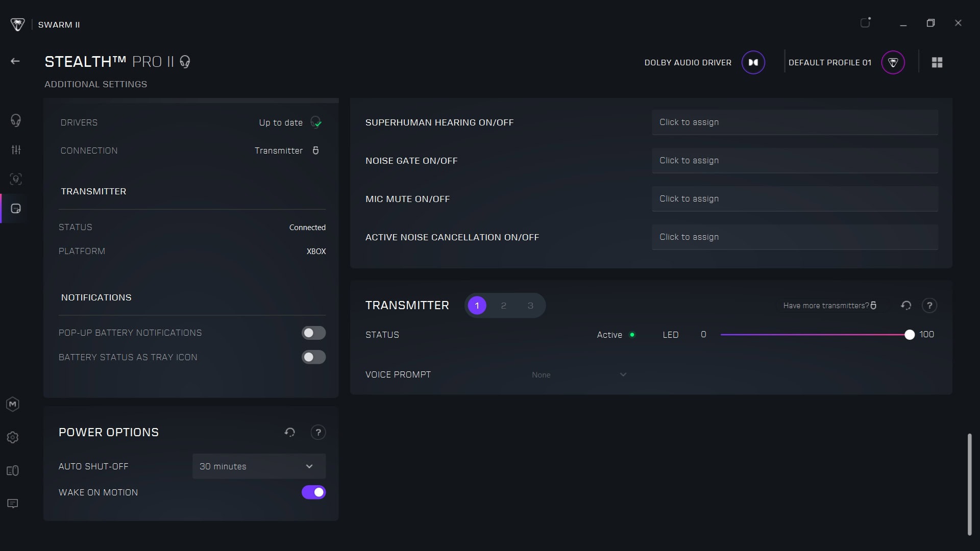The height and width of the screenshot is (551, 980).
Task: Click the drivers up-to-date headset icon
Action: (316, 122)
